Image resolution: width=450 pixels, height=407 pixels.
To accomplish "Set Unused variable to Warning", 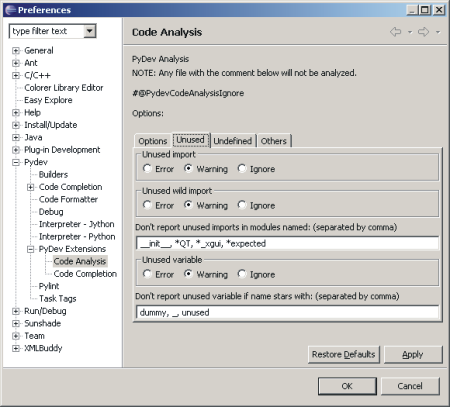I will click(188, 274).
